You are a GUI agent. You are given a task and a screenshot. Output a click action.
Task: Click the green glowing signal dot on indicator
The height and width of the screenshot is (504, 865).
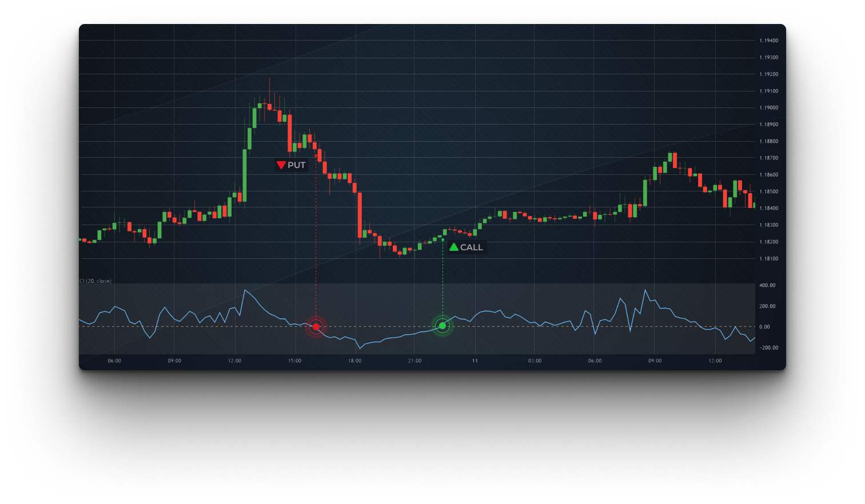(442, 326)
